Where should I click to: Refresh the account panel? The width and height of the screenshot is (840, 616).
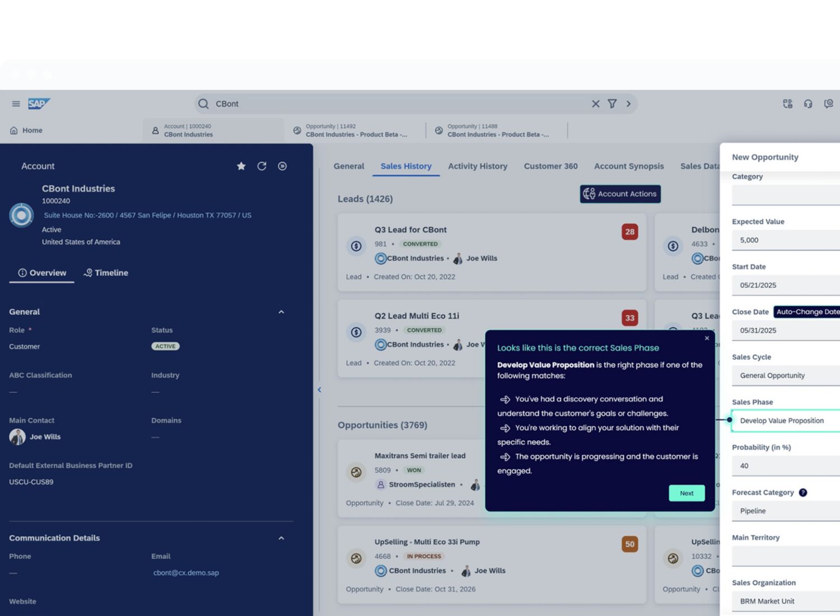pyautogui.click(x=262, y=166)
